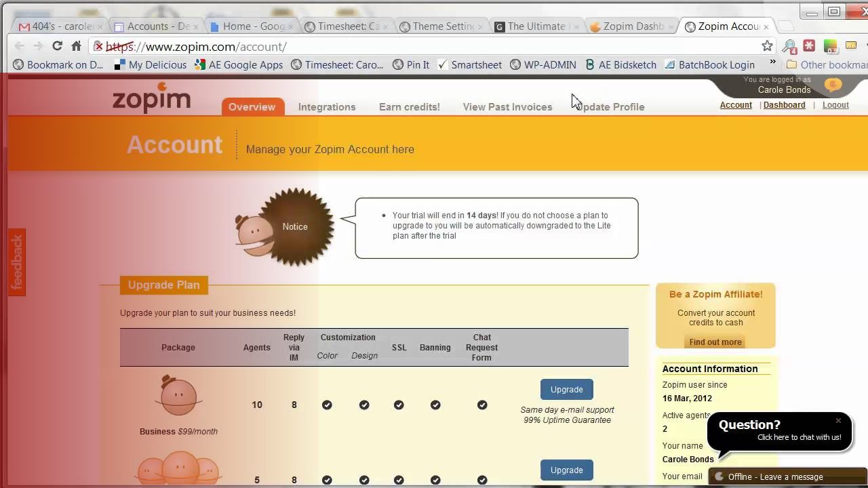Switch to The Ultimate browser tab
This screenshot has width=868, height=488.
(x=537, y=26)
